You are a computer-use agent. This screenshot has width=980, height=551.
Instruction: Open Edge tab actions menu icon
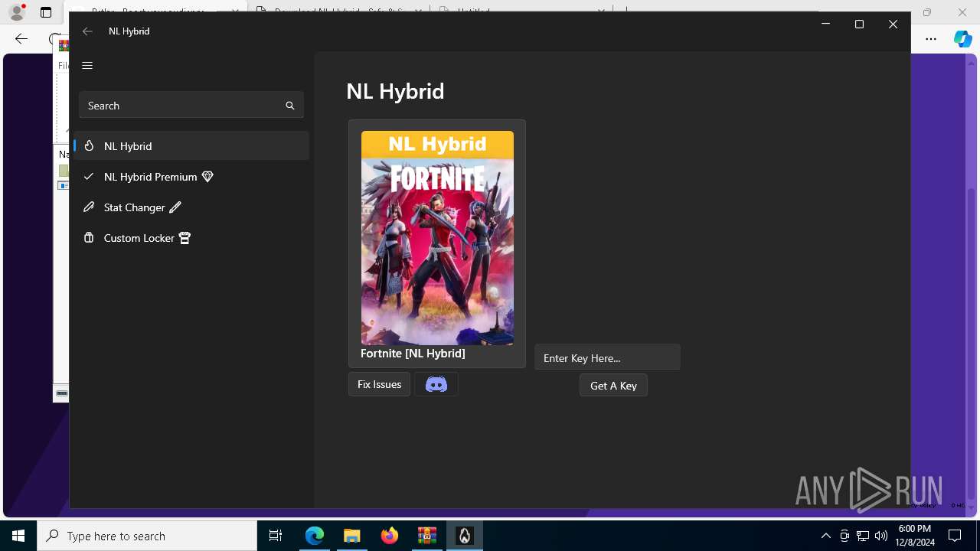(x=46, y=12)
